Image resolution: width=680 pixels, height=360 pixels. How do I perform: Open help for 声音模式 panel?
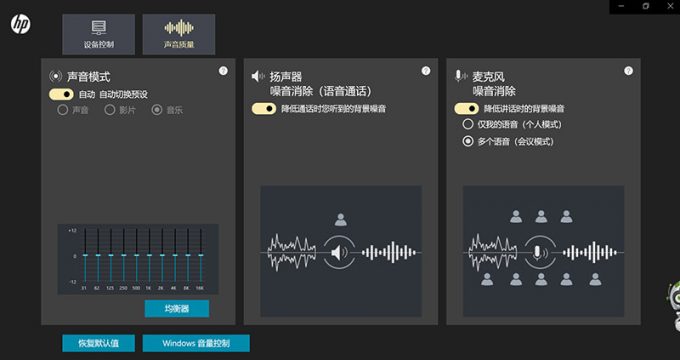click(223, 71)
